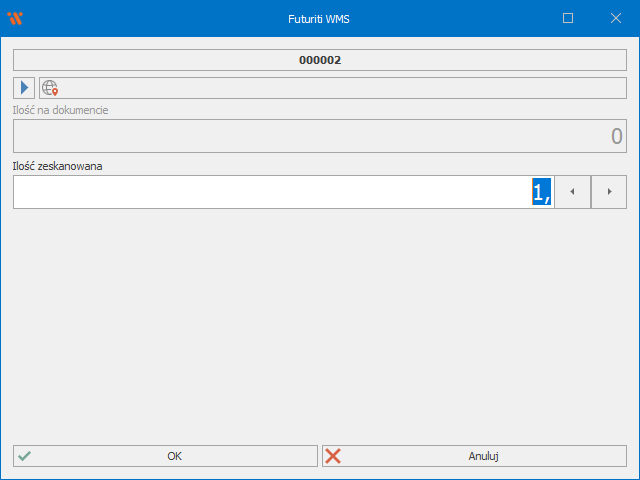Click the Futuriti WMS logo icon
The height and width of the screenshot is (480, 640).
pyautogui.click(x=14, y=18)
